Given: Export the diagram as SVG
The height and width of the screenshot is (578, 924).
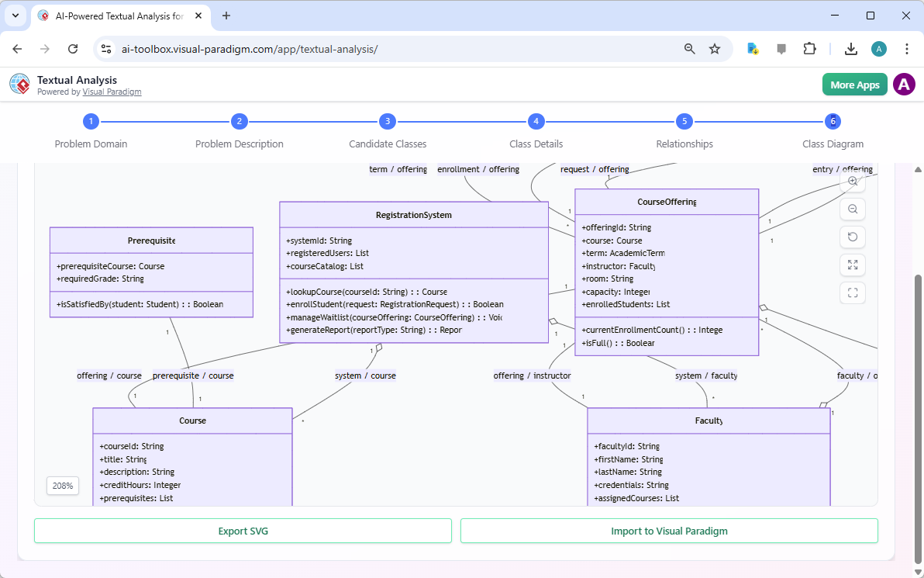Looking at the screenshot, I should (243, 531).
